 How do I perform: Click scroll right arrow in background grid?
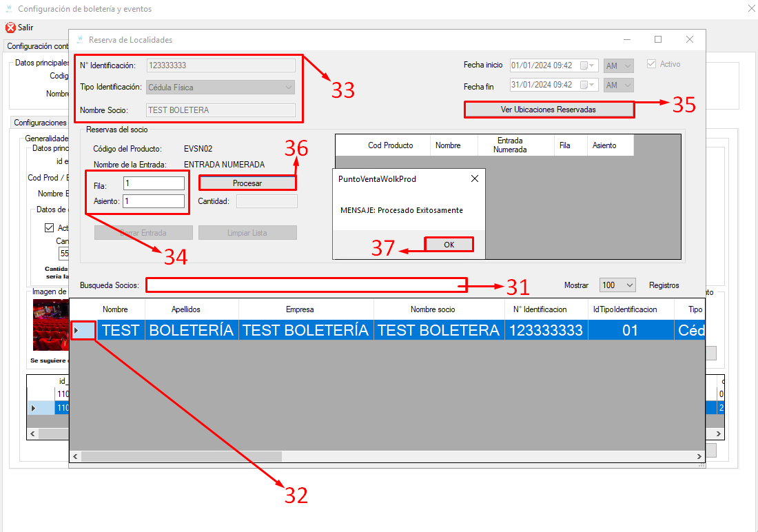coord(718,434)
